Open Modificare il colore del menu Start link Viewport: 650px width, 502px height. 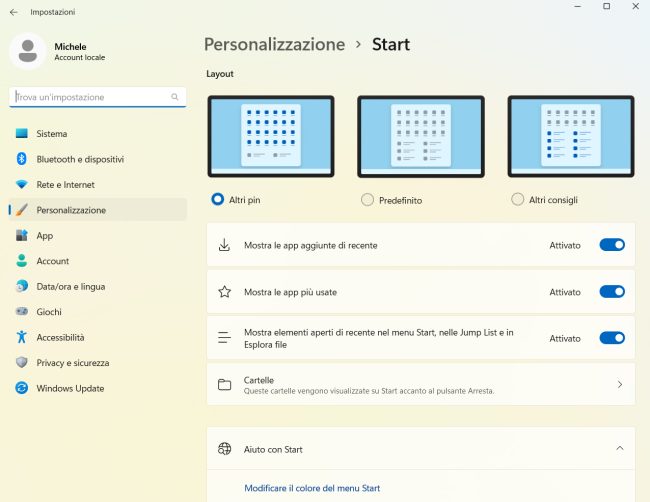coord(312,488)
